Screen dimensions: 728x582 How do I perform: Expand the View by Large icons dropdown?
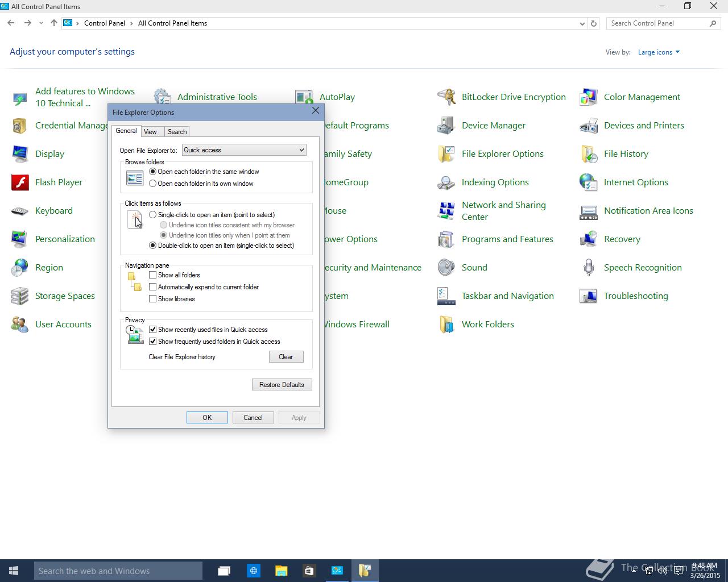click(x=659, y=52)
